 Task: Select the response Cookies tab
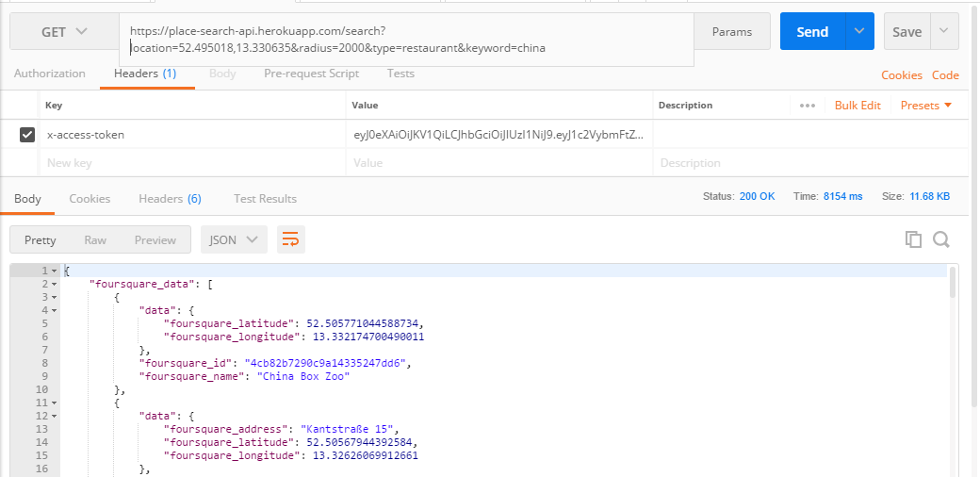(x=90, y=199)
